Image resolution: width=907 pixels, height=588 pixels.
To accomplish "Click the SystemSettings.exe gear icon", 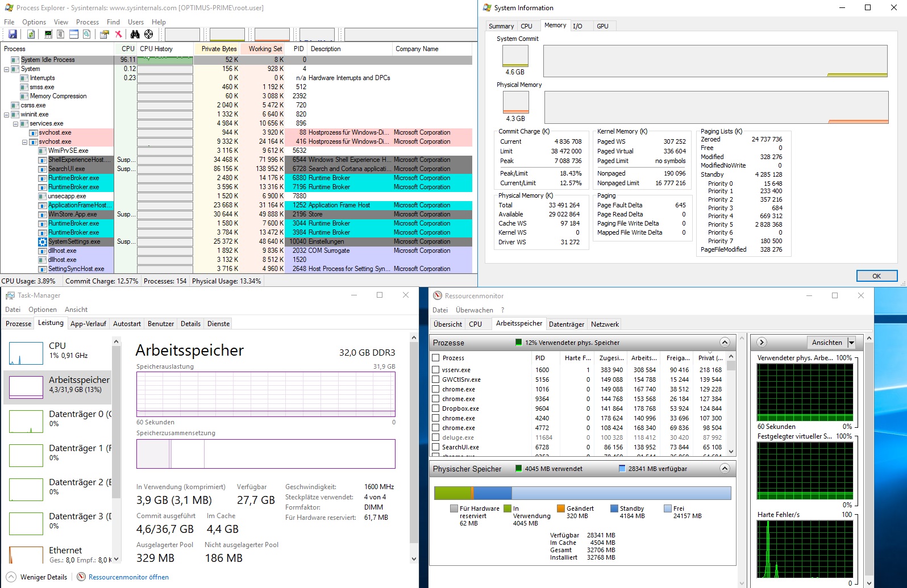I will tap(43, 241).
